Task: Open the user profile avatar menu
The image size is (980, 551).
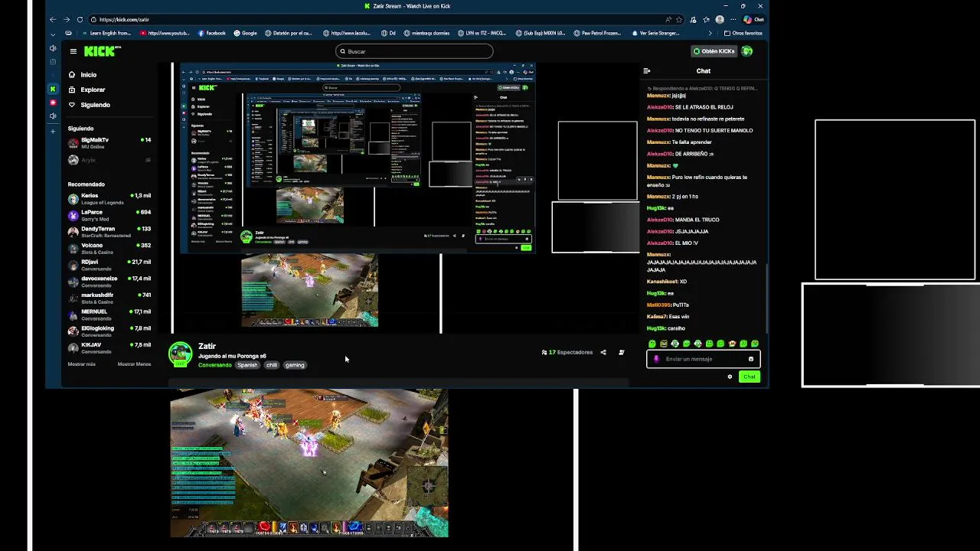Action: pyautogui.click(x=747, y=51)
